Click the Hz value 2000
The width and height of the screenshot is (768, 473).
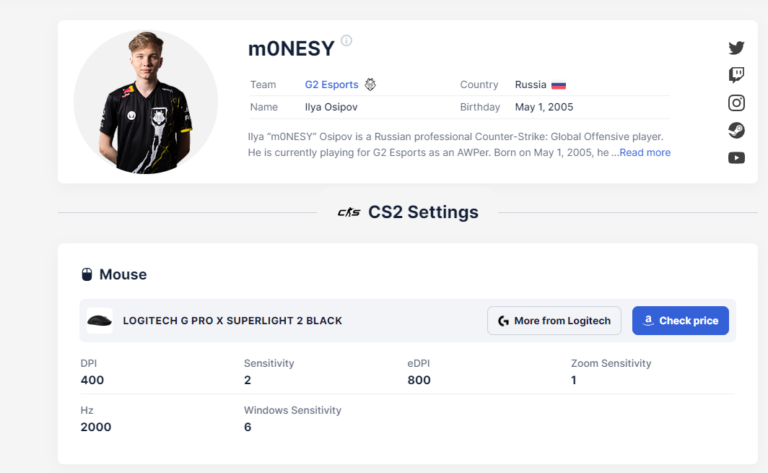pyautogui.click(x=96, y=427)
